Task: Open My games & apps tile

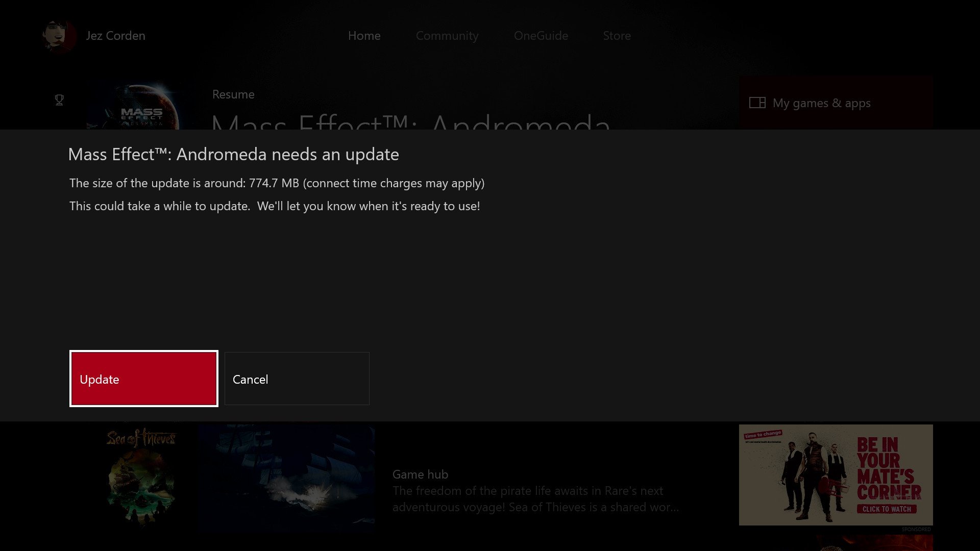Action: (836, 103)
